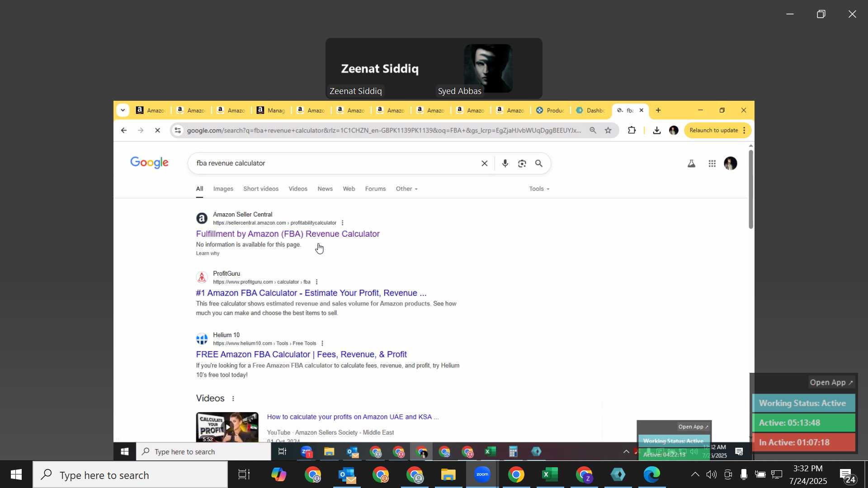The width and height of the screenshot is (868, 488).
Task: Open the notification center showing 24
Action: (x=848, y=476)
